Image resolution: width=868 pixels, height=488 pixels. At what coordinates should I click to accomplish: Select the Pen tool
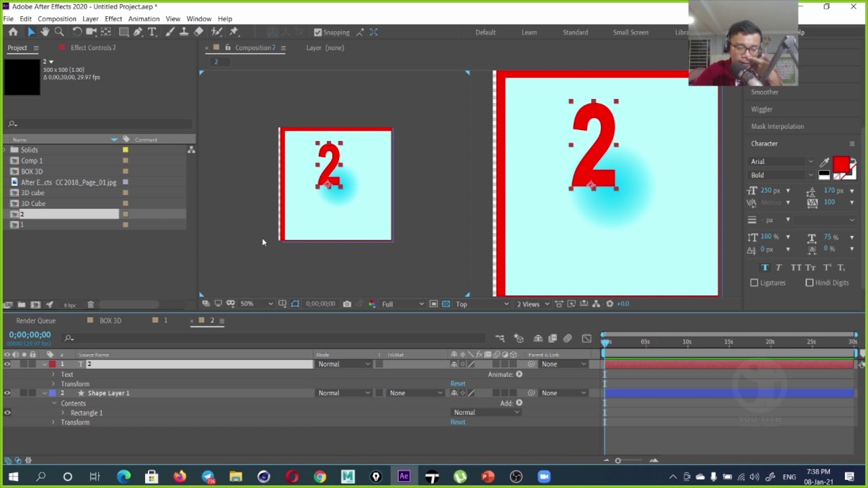point(138,32)
